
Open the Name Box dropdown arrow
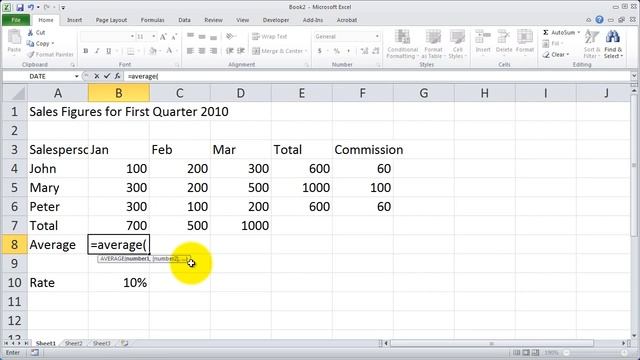[x=76, y=76]
